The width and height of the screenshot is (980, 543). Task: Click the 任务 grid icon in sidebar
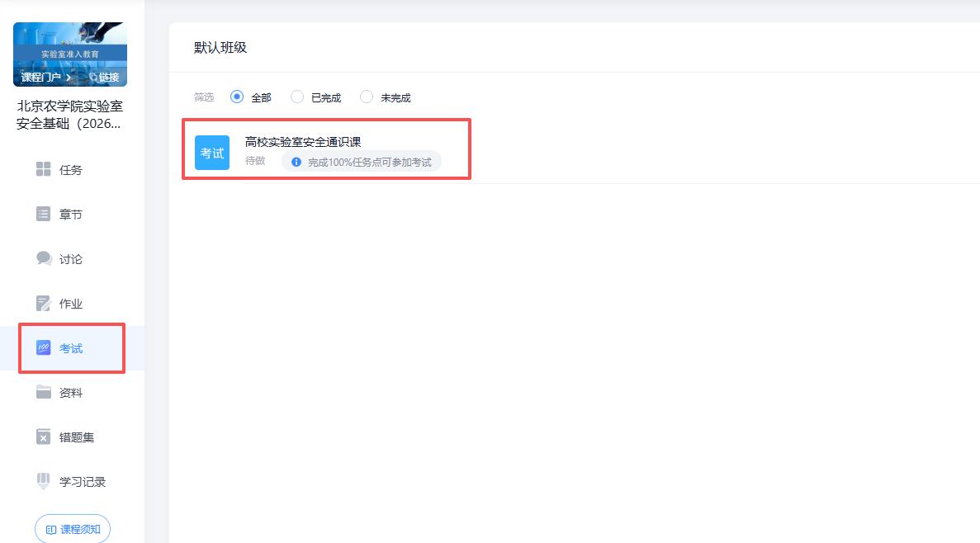(43, 169)
